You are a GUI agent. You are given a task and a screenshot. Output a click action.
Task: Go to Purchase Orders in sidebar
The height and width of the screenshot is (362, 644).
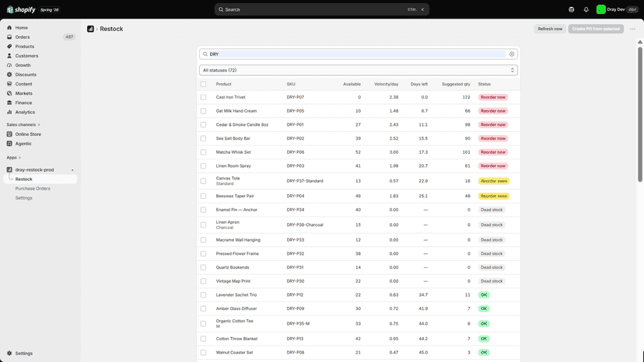(x=33, y=189)
